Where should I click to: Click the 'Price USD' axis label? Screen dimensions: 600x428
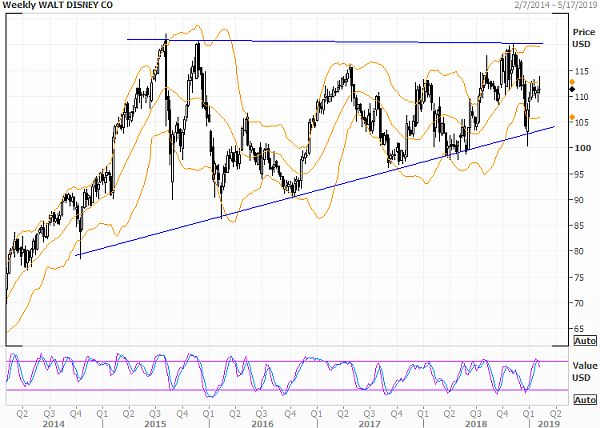coord(584,38)
